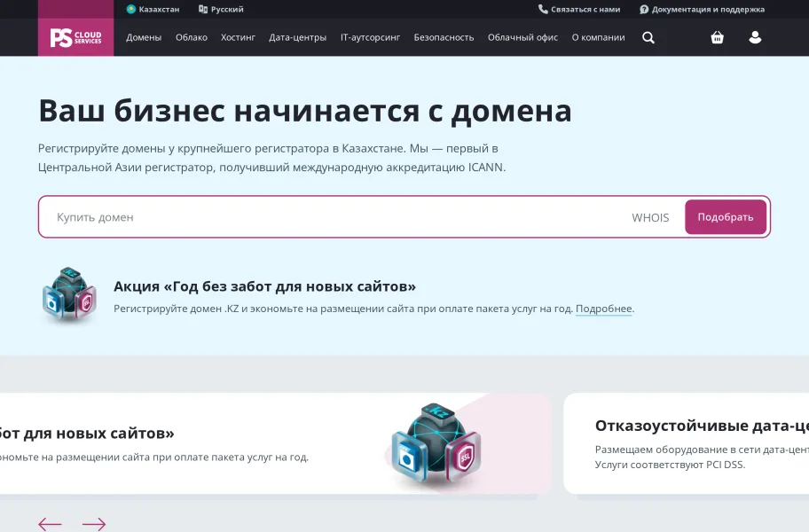809x532 pixels.
Task: Open the user account icon
Action: (755, 37)
